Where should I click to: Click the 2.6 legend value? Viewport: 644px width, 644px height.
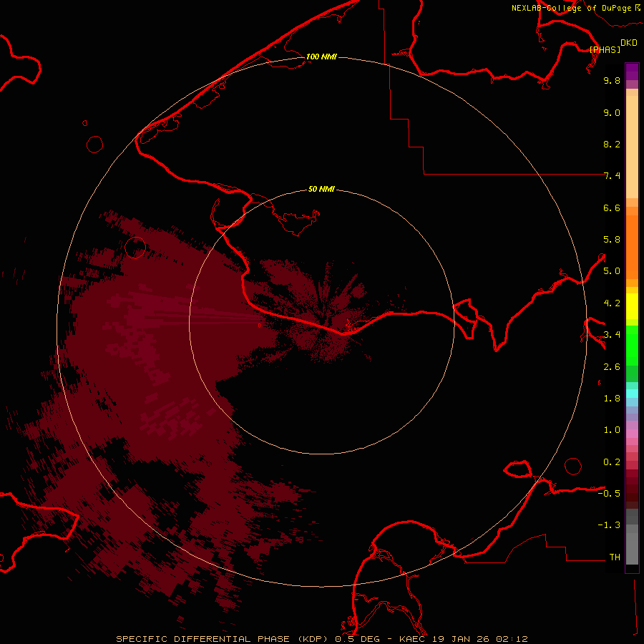[x=612, y=367]
